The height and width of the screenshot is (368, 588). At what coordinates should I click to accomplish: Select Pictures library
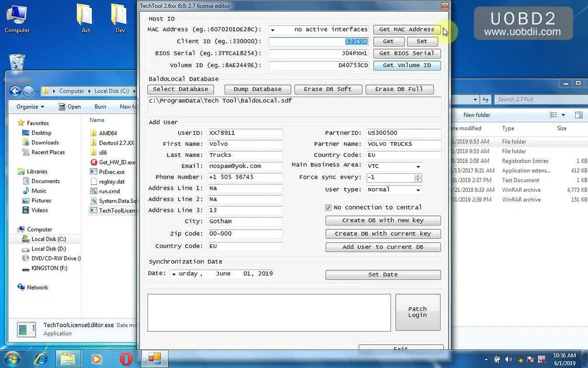coord(37,201)
